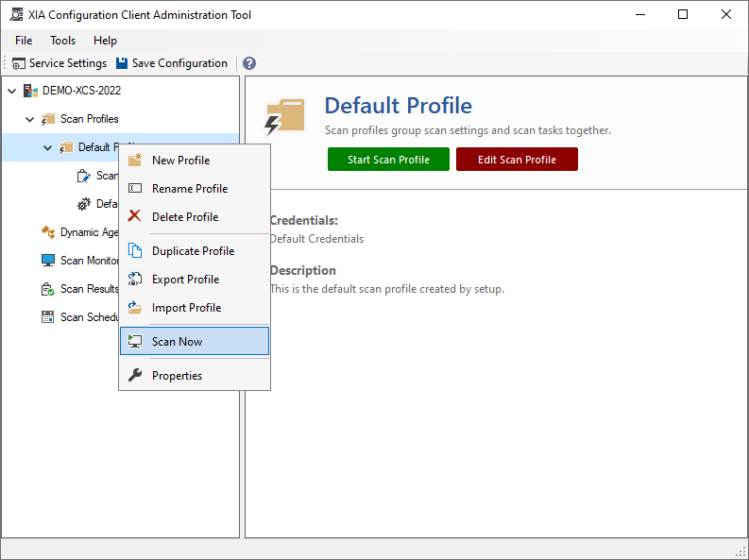This screenshot has width=749, height=560.
Task: Click the 'Default Credentials' text
Action: [x=316, y=239]
